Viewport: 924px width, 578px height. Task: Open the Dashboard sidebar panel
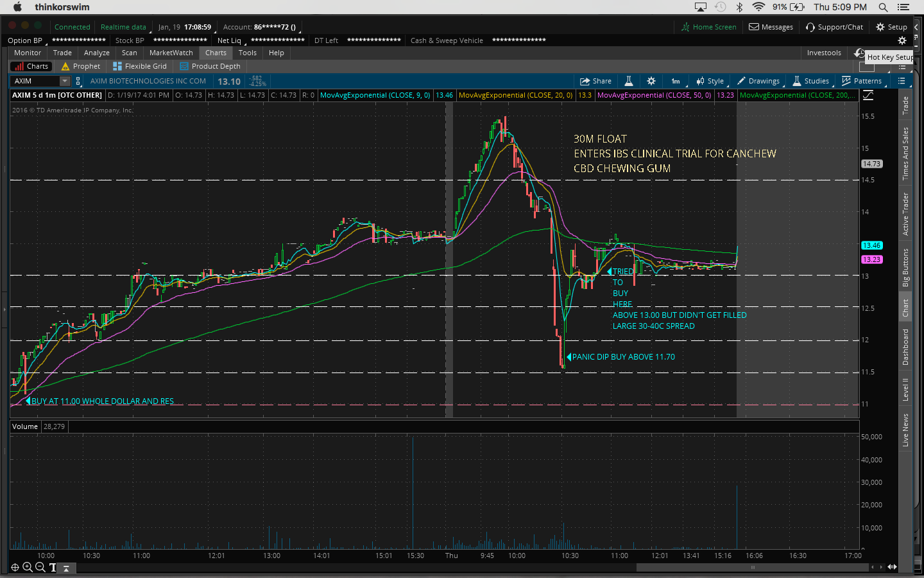(905, 347)
